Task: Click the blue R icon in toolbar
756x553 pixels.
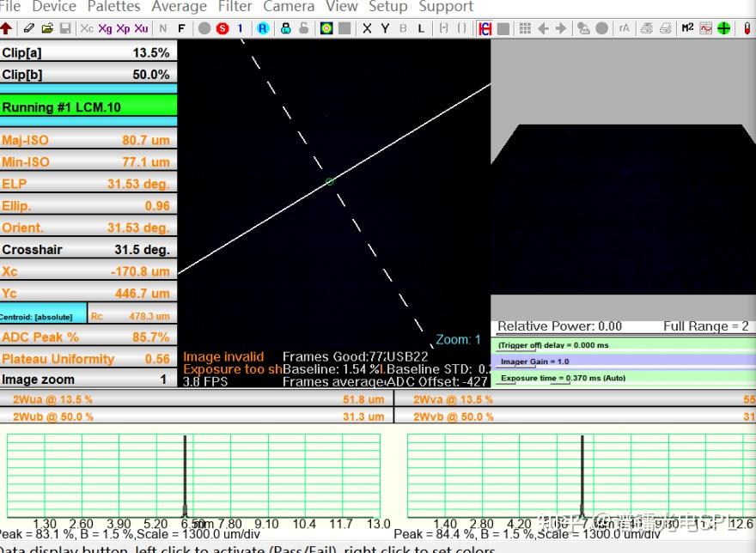Action: [263, 28]
